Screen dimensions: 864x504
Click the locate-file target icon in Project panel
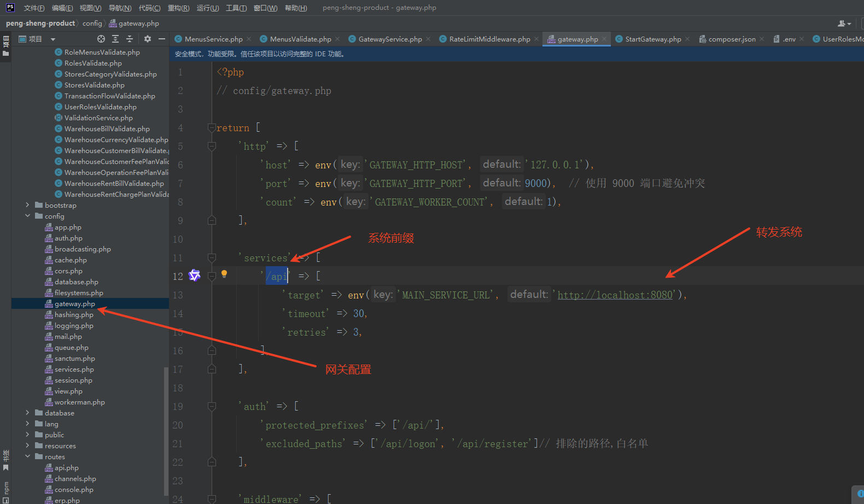click(101, 39)
